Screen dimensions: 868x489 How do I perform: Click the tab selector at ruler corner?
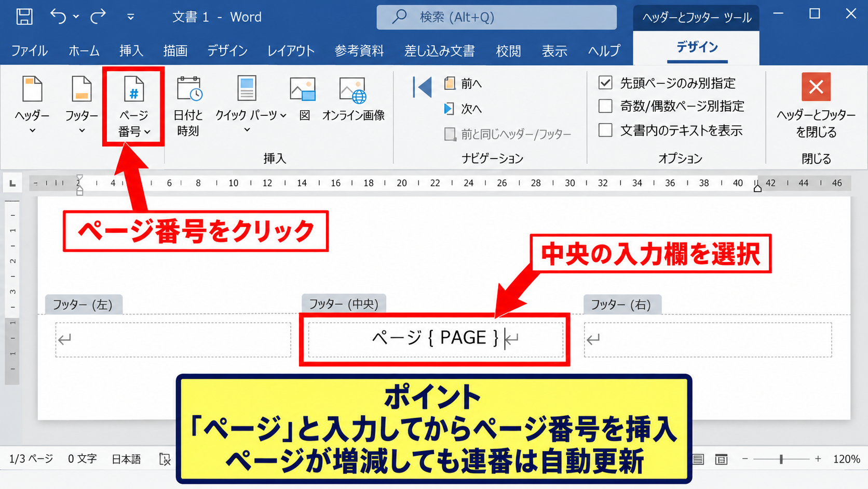12,183
